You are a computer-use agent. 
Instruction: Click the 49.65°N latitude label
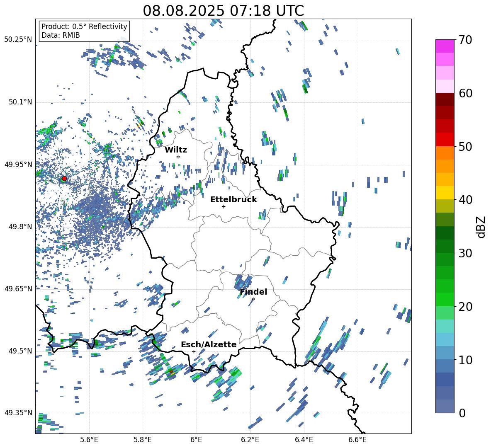tap(18, 288)
